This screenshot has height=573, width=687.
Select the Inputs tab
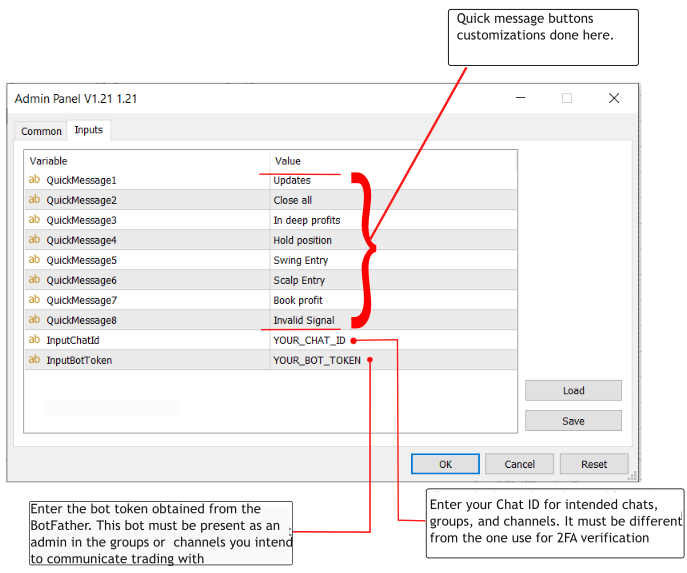(x=89, y=130)
